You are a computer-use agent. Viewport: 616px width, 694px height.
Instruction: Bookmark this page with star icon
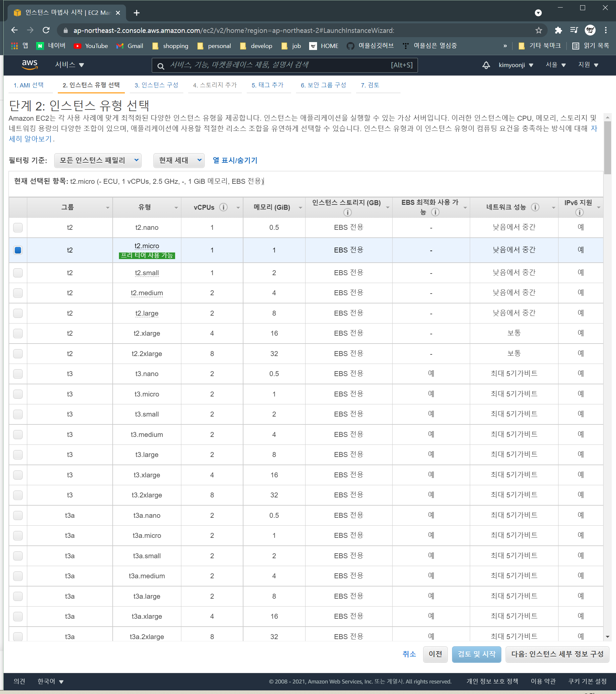coord(538,31)
